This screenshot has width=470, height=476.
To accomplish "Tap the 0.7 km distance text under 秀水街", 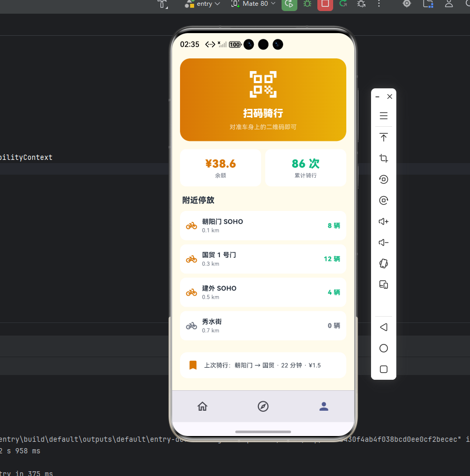I will [211, 331].
